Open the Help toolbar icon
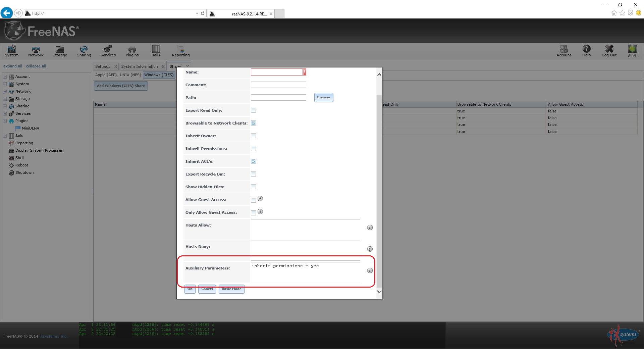The width and height of the screenshot is (644, 349). pos(587,51)
